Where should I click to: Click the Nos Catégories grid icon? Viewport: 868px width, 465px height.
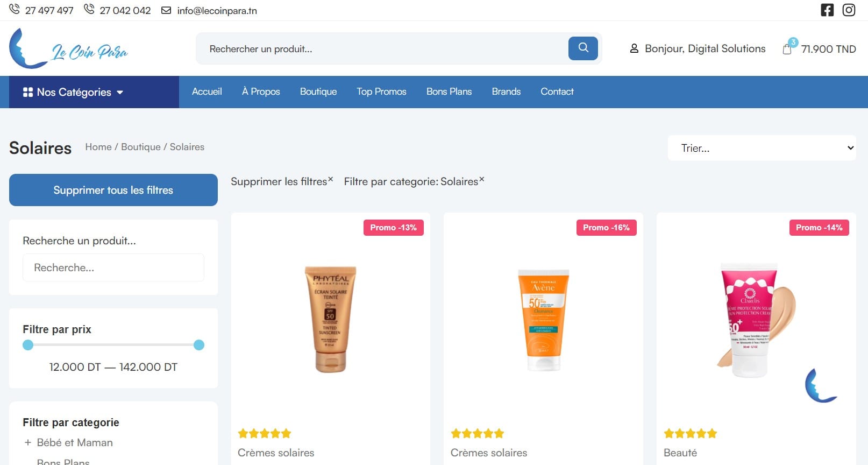28,92
